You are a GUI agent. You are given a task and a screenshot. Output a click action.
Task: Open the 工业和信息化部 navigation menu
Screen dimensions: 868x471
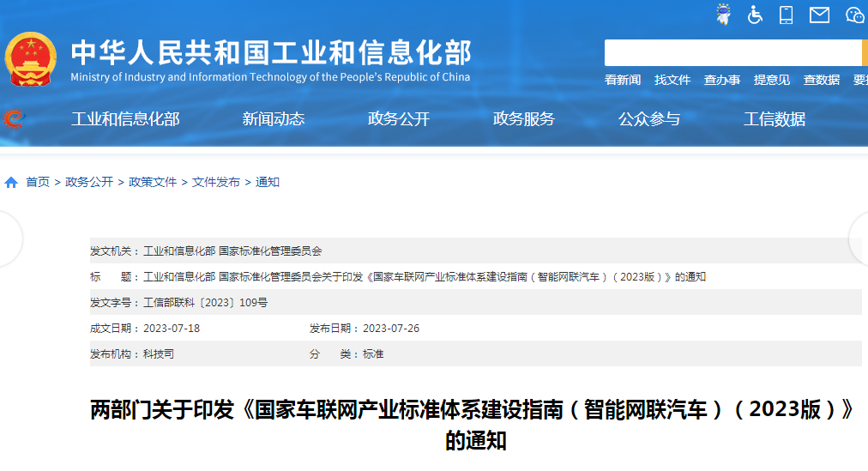(x=125, y=119)
